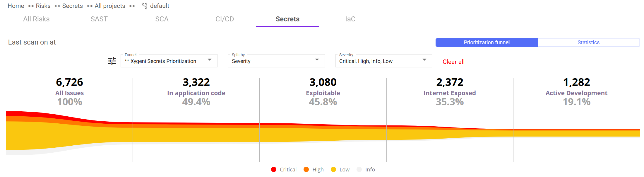Toggle the Critical legend red dot

point(274,169)
